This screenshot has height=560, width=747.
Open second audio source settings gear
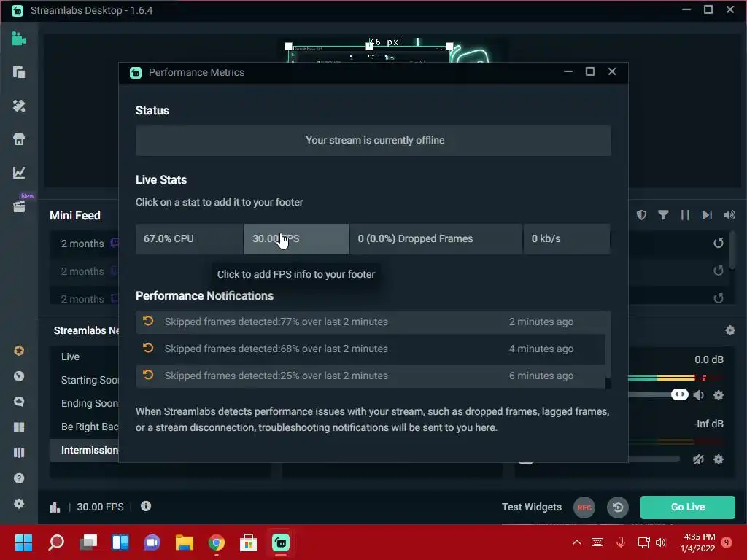point(719,459)
